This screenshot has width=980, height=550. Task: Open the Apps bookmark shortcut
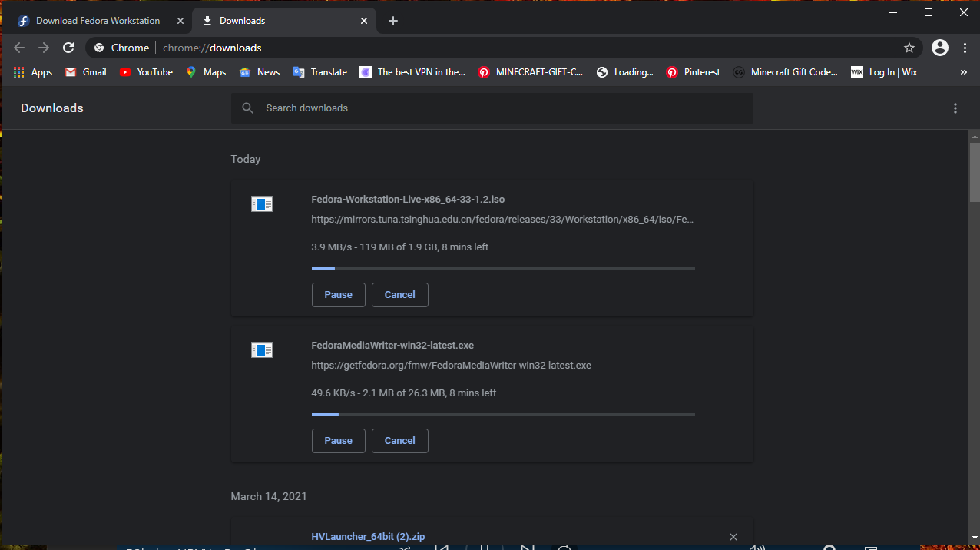tap(33, 72)
